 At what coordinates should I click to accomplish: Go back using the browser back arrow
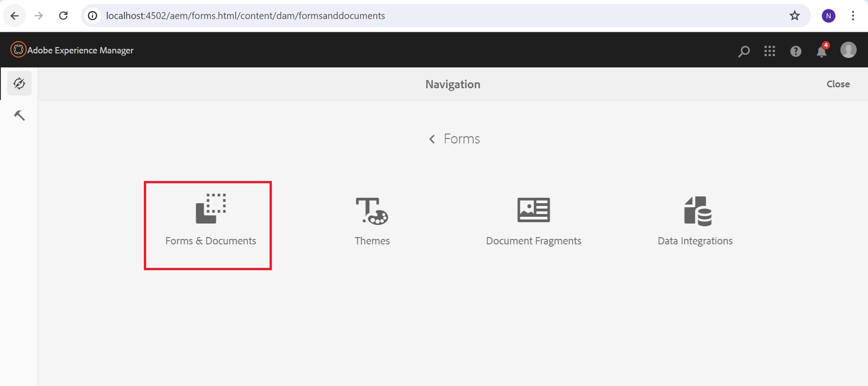14,16
